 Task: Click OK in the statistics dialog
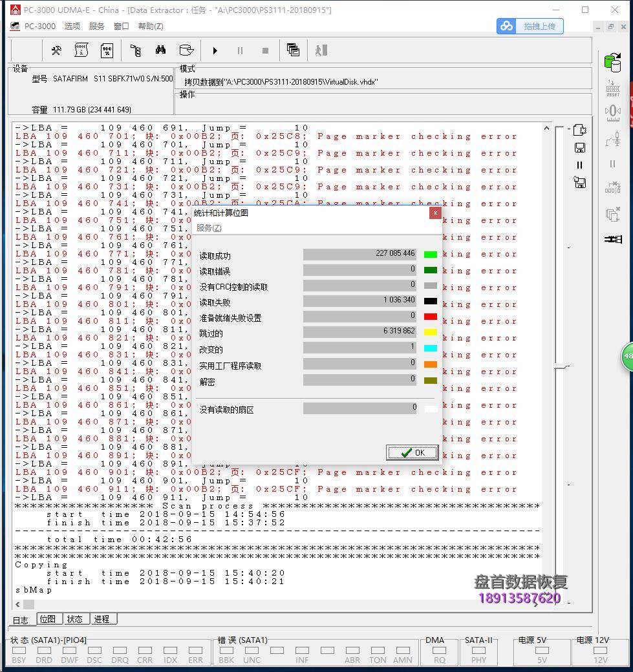(412, 452)
